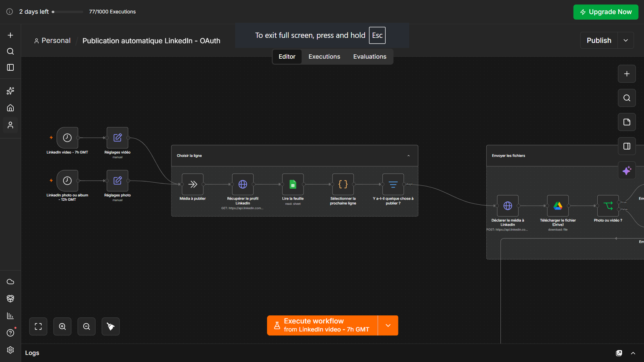Open the cube templates icon in sidebar

click(10, 298)
